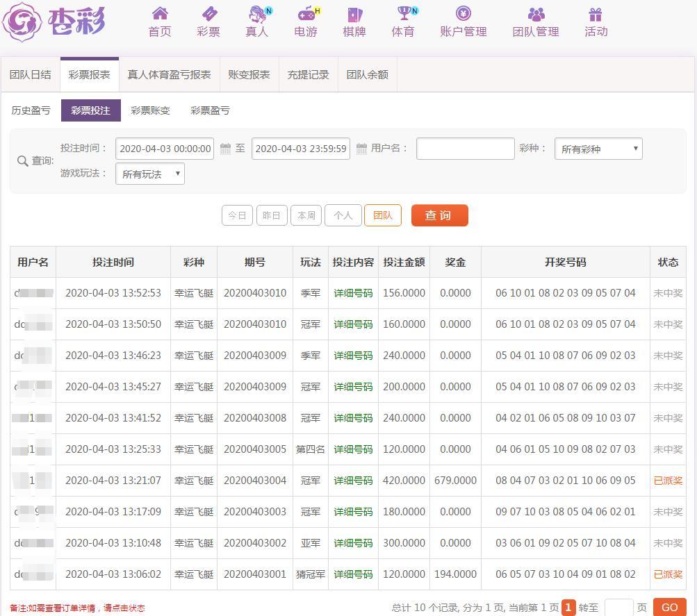Image resolution: width=697 pixels, height=616 pixels.
Task: Expand the 所有彩种 lottery type dropdown
Action: pyautogui.click(x=598, y=149)
